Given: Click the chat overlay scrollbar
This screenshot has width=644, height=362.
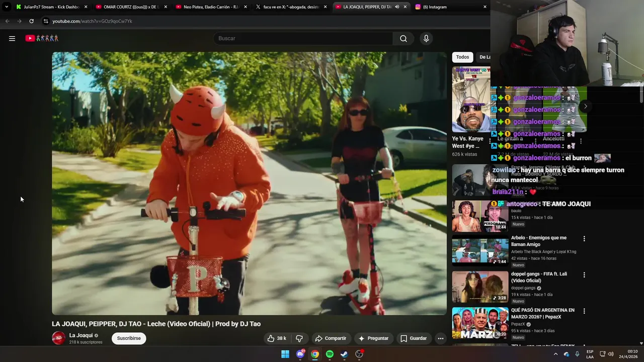Looking at the screenshot, I should [x=641, y=95].
